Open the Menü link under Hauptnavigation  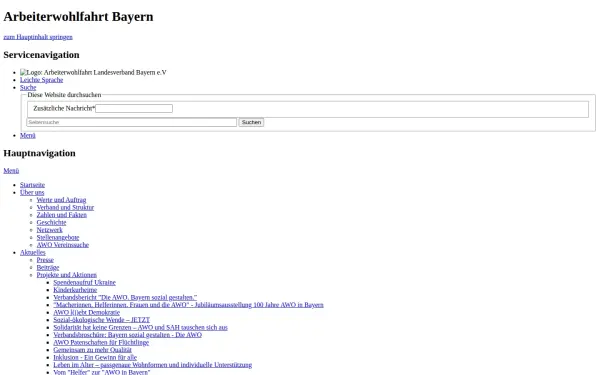(11, 171)
